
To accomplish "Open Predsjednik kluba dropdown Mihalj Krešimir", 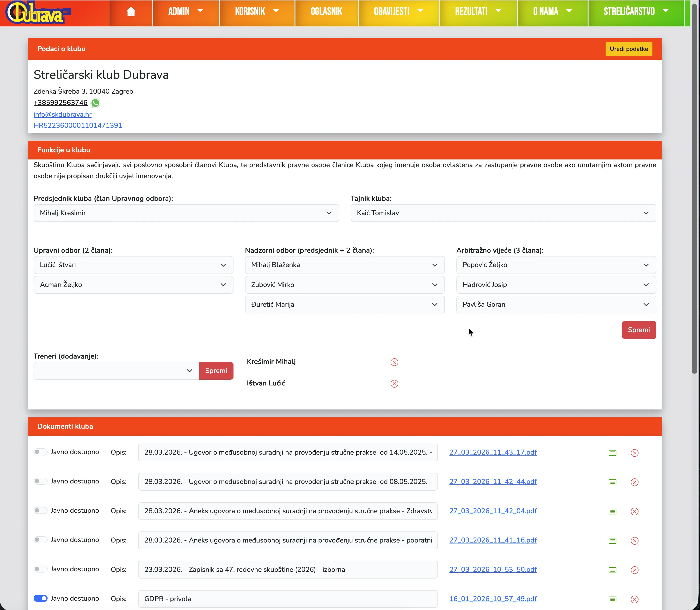I will 186,213.
